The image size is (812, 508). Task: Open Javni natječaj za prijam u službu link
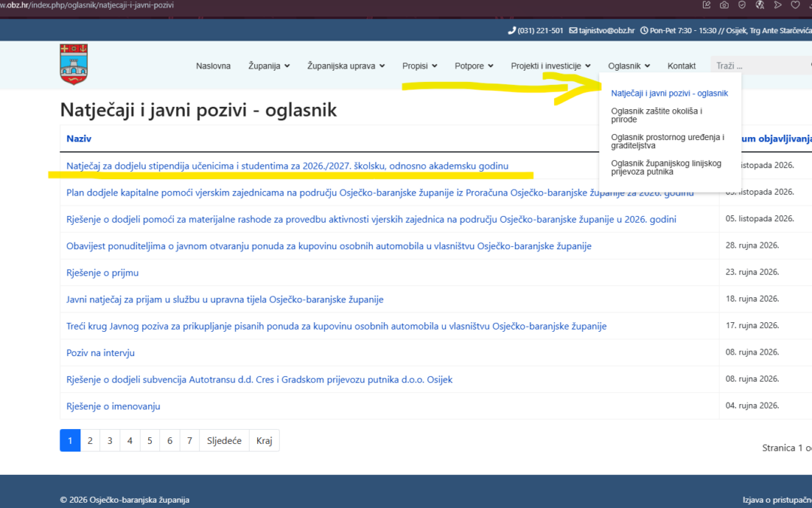pyautogui.click(x=225, y=300)
